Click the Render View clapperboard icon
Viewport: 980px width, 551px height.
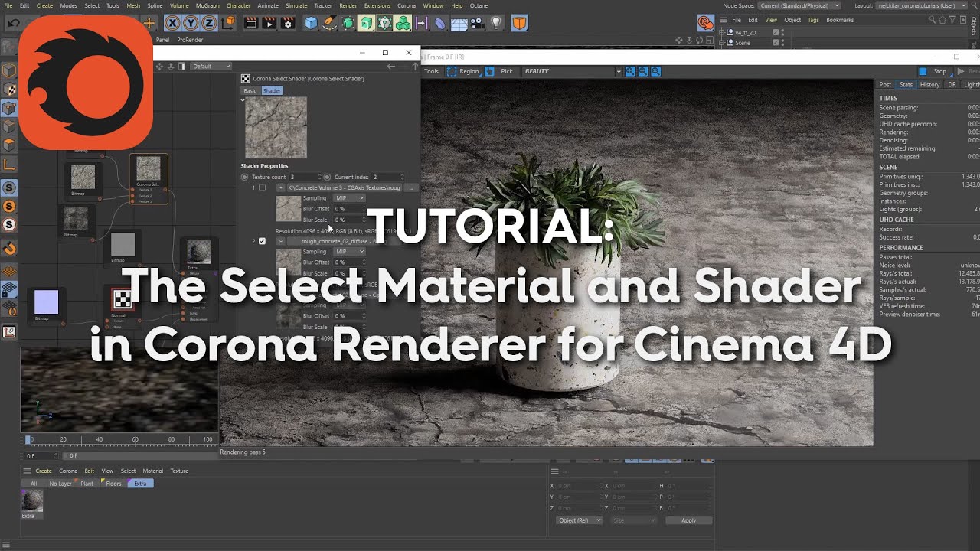251,23
